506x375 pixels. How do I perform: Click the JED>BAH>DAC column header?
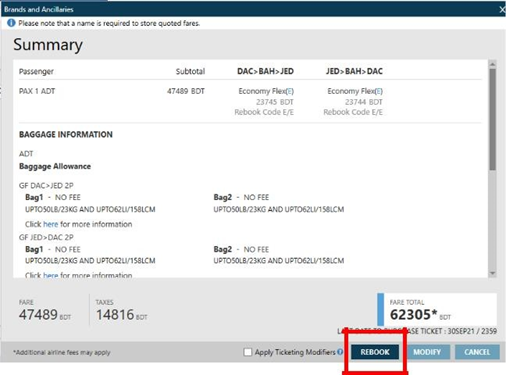[x=354, y=71]
